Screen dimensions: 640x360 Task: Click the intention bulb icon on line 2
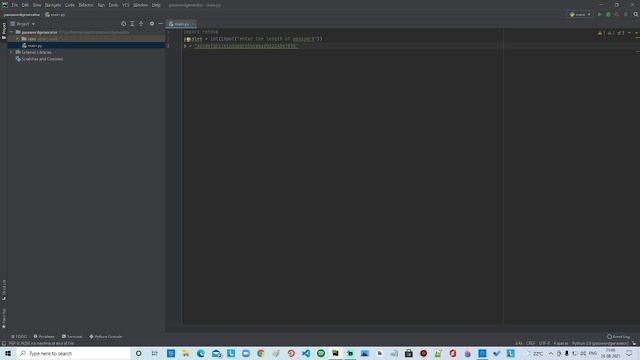pos(187,39)
